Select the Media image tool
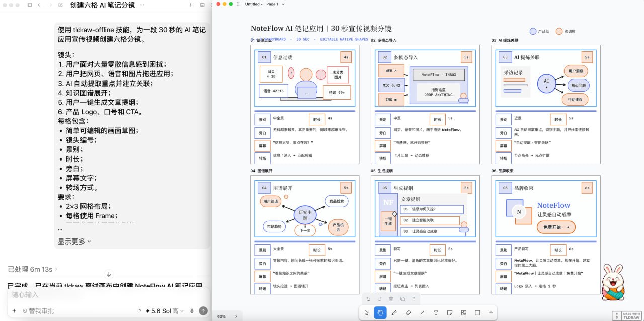The width and height of the screenshot is (644, 321). (463, 312)
